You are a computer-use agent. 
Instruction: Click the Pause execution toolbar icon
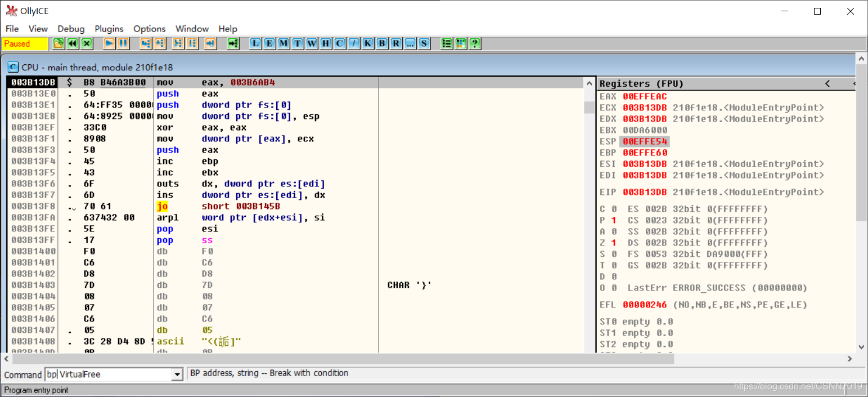pyautogui.click(x=123, y=43)
